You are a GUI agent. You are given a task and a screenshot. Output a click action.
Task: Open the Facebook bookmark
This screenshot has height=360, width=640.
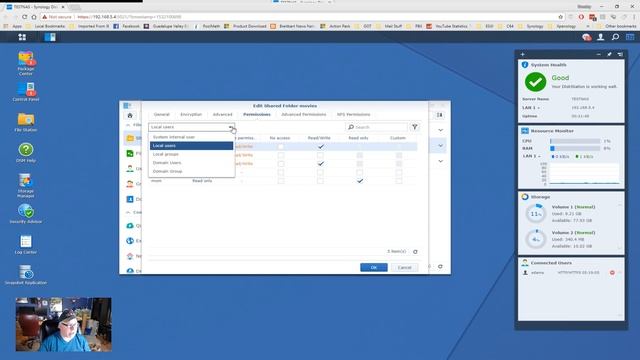coord(127,26)
